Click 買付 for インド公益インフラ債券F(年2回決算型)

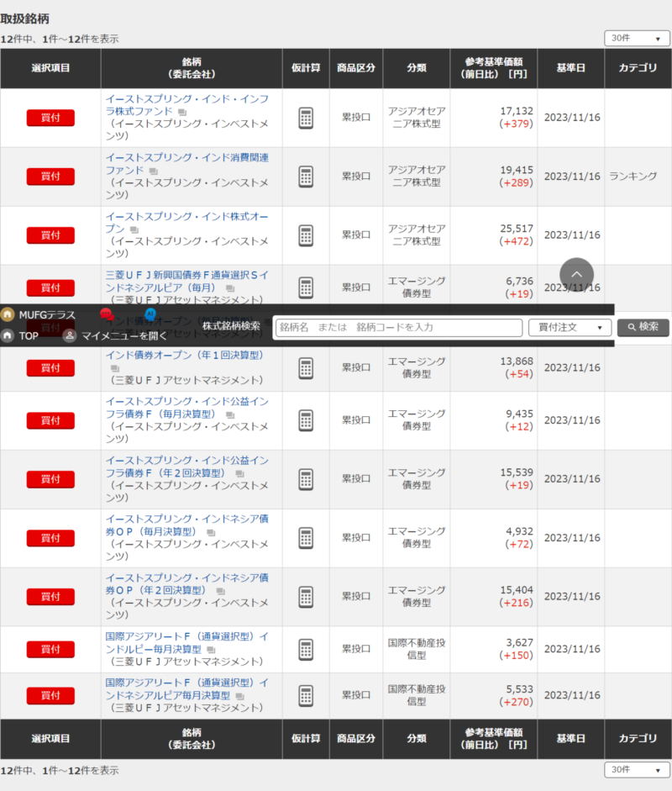coord(50,479)
